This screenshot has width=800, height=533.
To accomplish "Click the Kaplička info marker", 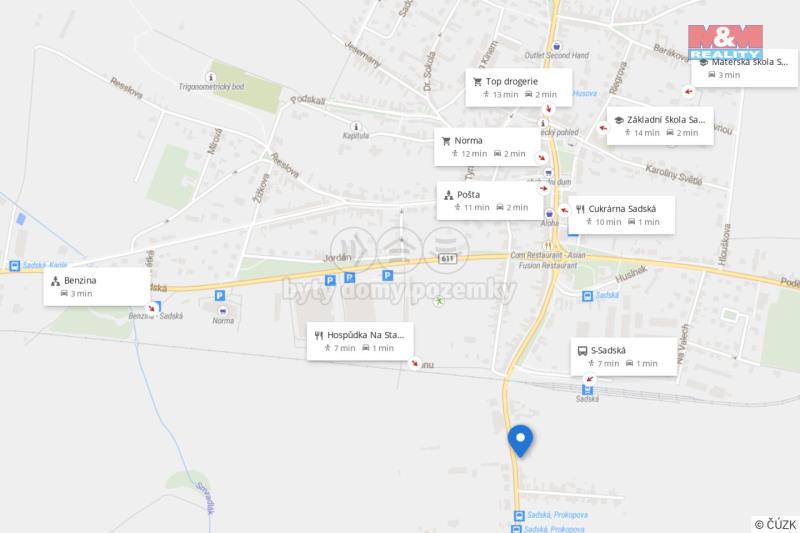I will coord(356,126).
